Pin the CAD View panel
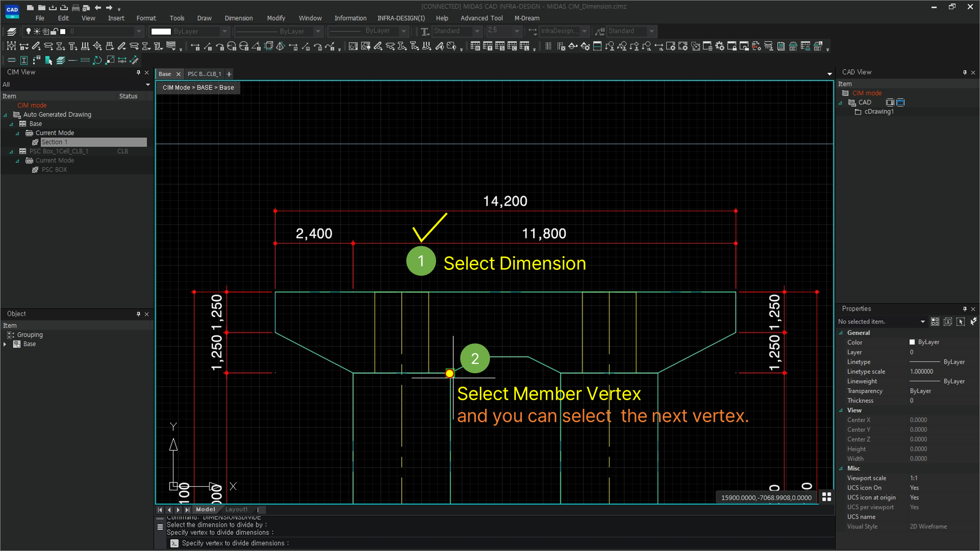The width and height of the screenshot is (980, 551). pyautogui.click(x=965, y=72)
